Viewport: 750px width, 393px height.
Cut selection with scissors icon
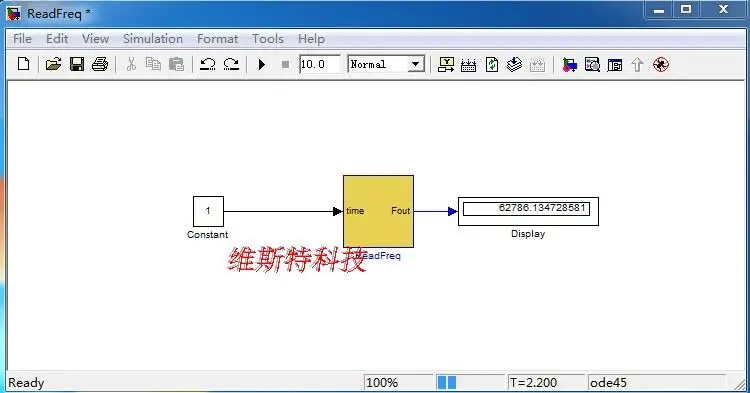(131, 64)
